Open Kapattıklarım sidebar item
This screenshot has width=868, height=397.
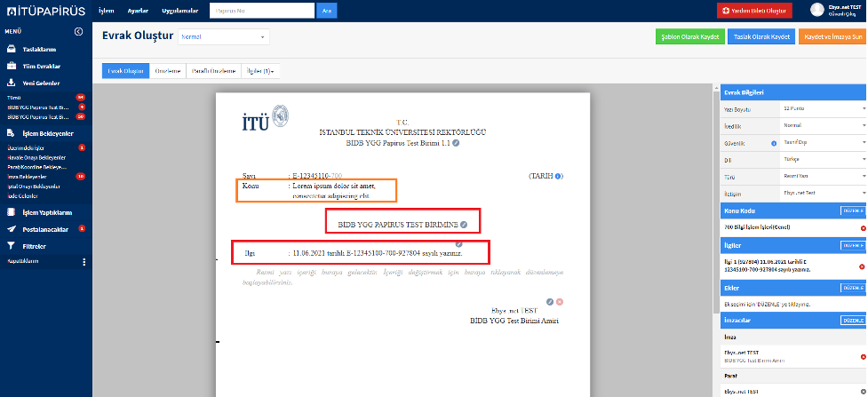click(23, 261)
